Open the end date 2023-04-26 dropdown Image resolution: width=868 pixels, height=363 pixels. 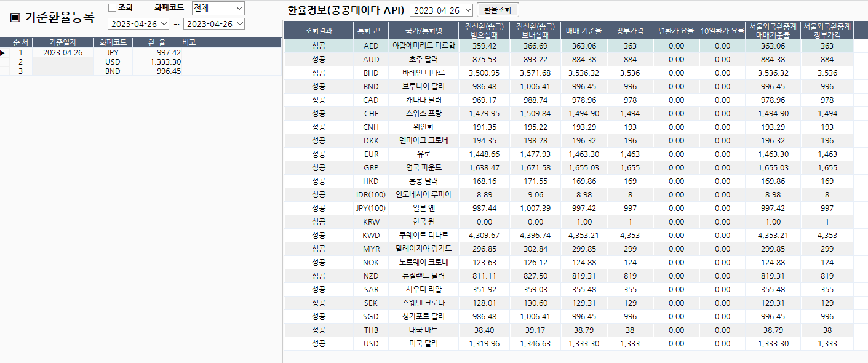[x=214, y=23]
